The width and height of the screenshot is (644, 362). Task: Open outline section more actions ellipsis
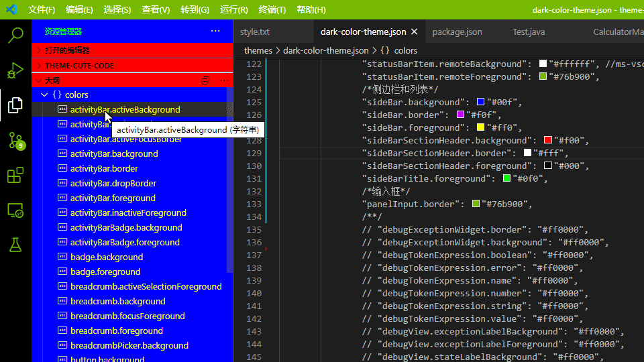point(224,80)
